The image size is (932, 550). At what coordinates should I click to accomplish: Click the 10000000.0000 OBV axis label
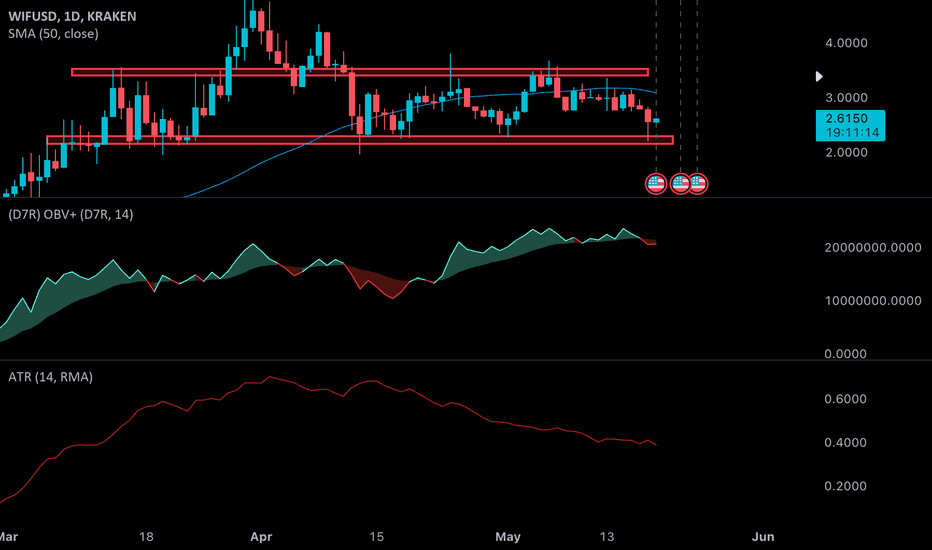[x=873, y=301]
